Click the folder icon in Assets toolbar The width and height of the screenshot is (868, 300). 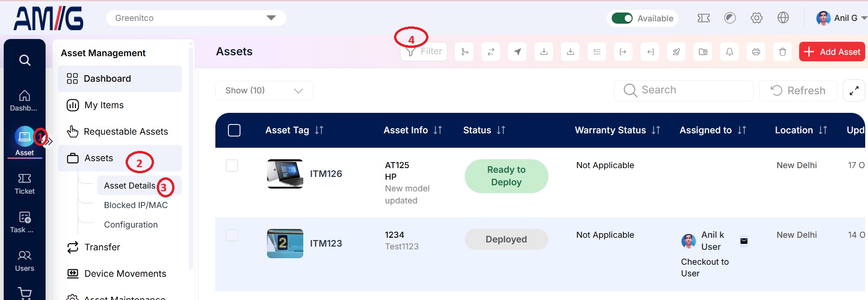pos(703,52)
